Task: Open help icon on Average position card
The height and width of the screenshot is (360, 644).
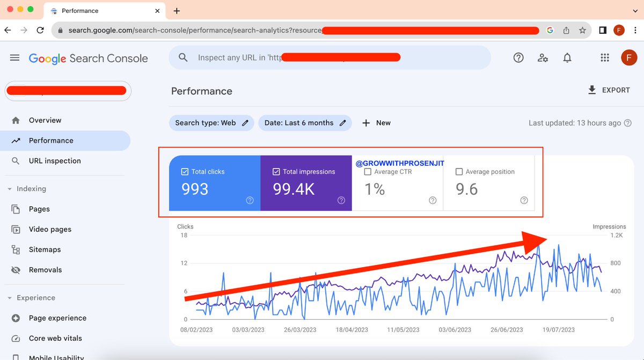Action: [x=524, y=200]
